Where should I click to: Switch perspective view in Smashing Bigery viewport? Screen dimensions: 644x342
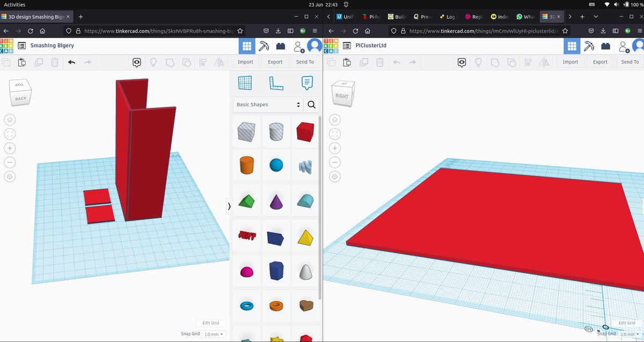point(10,176)
